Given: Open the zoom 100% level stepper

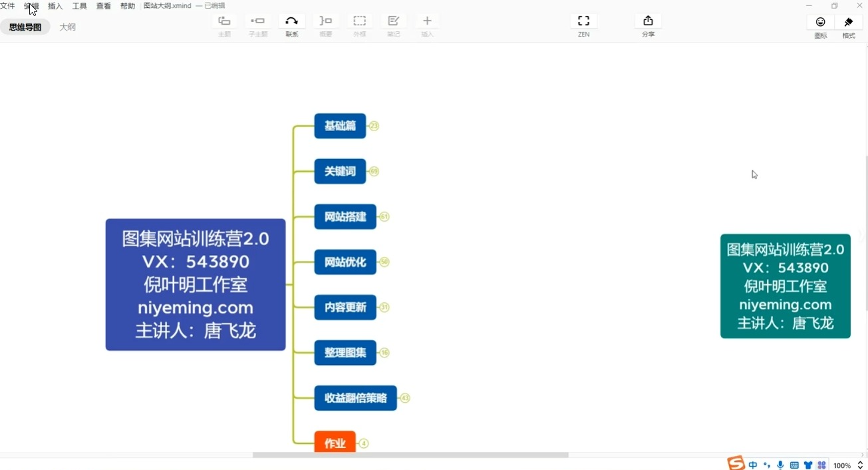Looking at the screenshot, I should pos(860,465).
